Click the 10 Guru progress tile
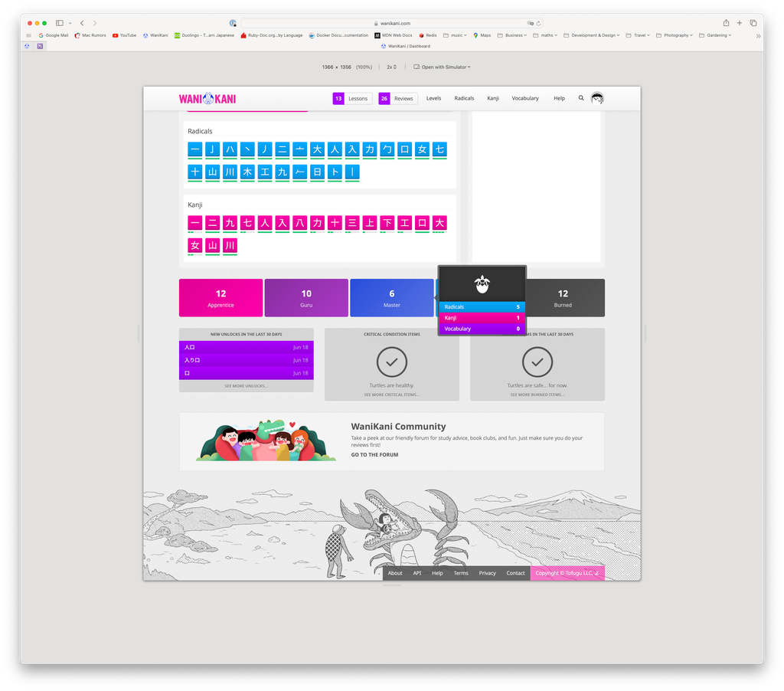The height and width of the screenshot is (691, 784). pos(306,298)
